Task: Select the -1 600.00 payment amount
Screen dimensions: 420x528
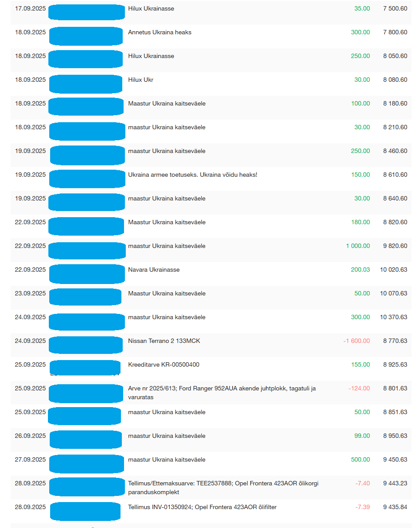Action: click(356, 341)
